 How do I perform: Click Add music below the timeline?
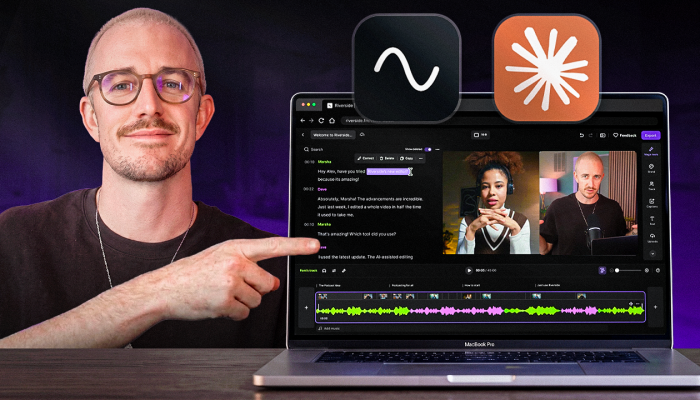pos(329,329)
